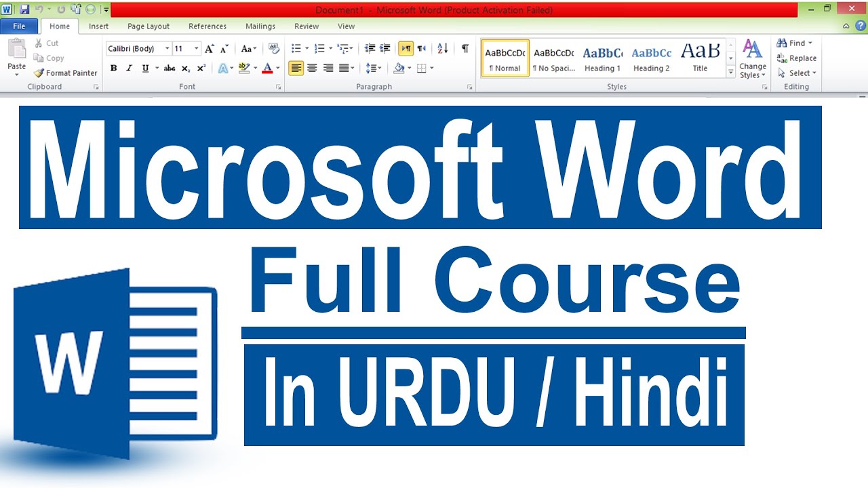Click the Save icon in quick access toolbar
The height and width of the screenshot is (488, 868).
pyautogui.click(x=24, y=9)
